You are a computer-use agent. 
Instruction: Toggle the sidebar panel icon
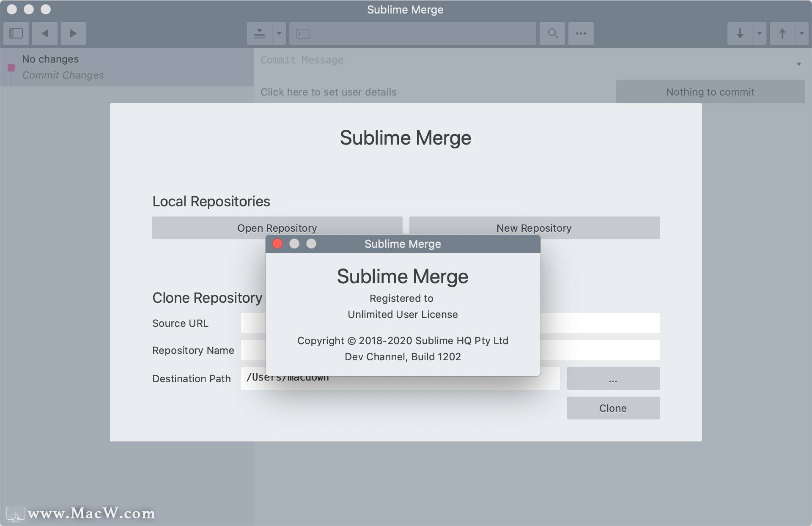click(x=16, y=33)
